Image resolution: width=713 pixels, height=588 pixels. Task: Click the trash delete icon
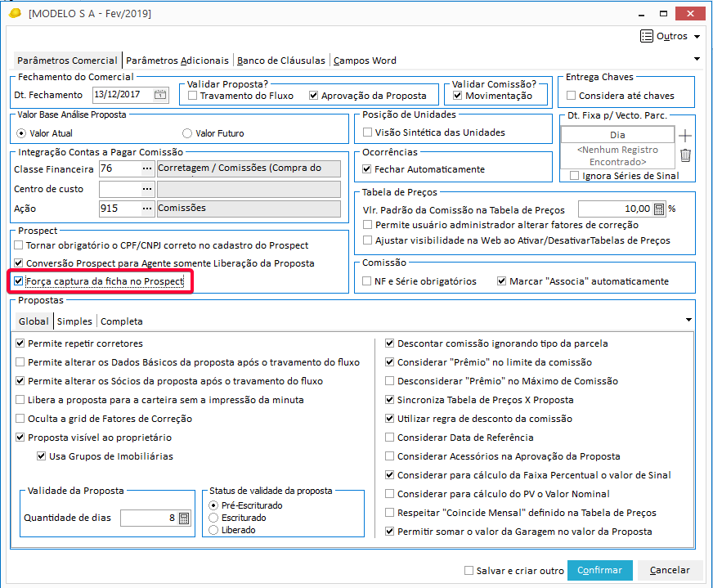click(x=685, y=155)
